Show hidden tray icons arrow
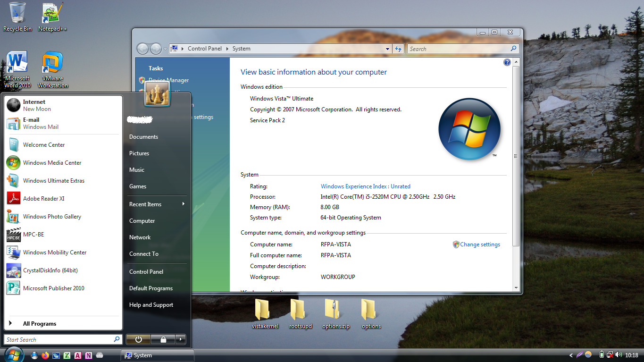This screenshot has width=644, height=362. coord(571,355)
